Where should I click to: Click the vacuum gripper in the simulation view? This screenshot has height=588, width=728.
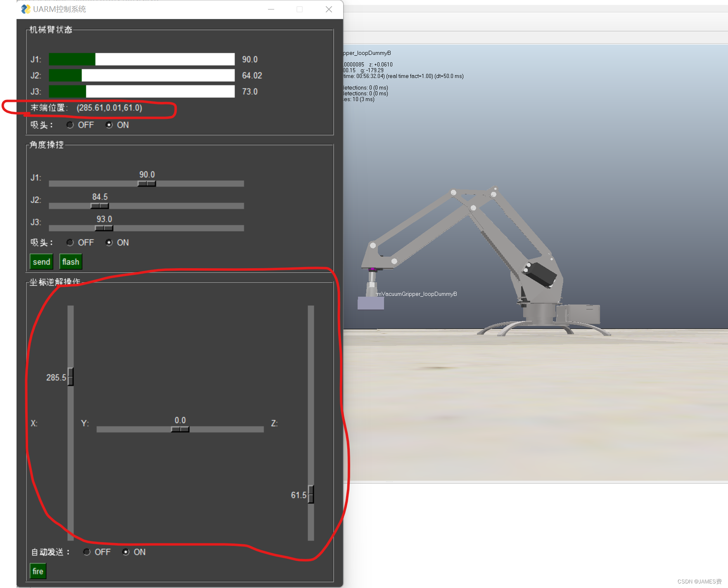tap(372, 282)
